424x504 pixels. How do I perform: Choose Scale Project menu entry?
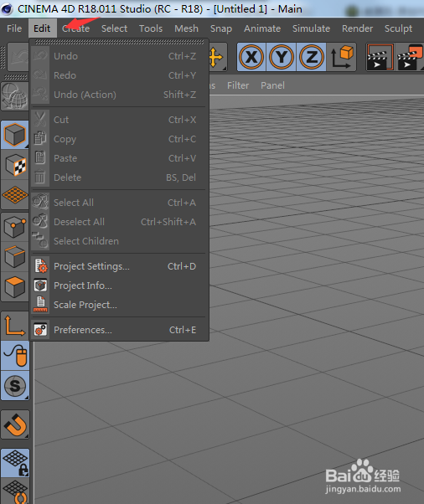click(x=119, y=305)
